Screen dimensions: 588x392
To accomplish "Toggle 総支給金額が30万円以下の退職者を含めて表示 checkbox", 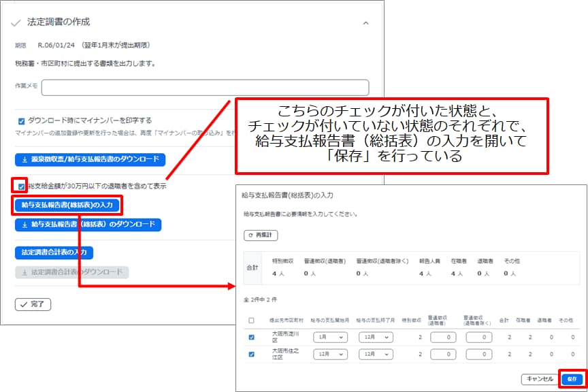I will pos(22,186).
